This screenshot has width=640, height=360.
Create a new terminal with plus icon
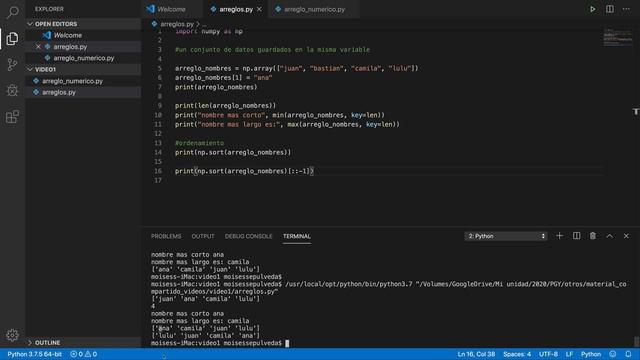point(560,236)
